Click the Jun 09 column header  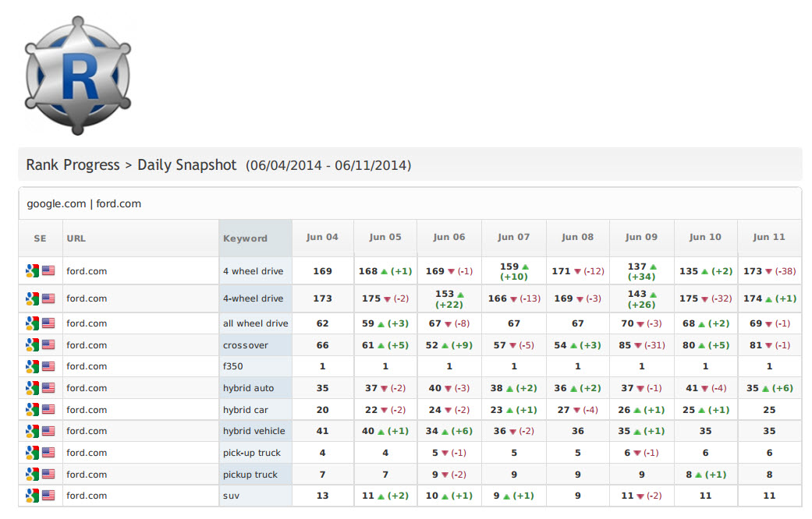pos(641,237)
